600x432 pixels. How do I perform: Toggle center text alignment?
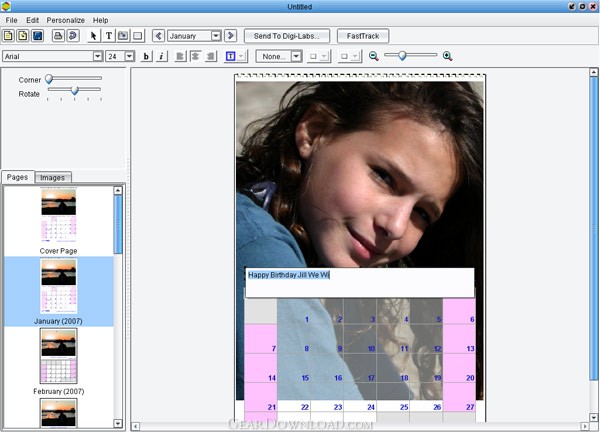[x=196, y=56]
